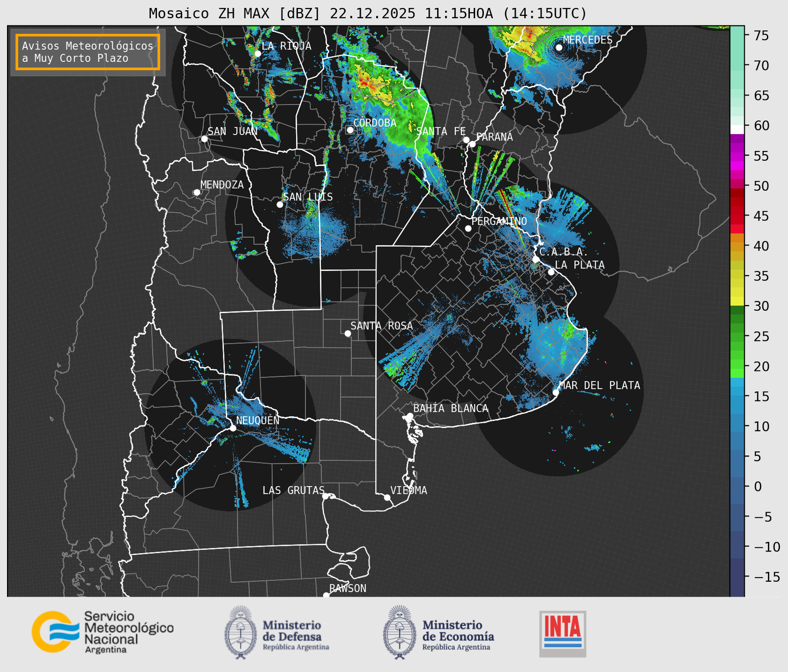788x672 pixels.
Task: Click the Pergamino city marker dot
Action: (468, 228)
